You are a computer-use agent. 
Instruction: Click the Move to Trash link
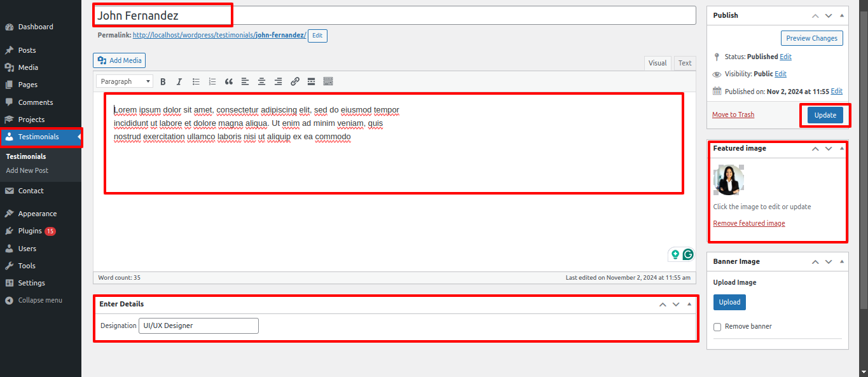coord(733,114)
